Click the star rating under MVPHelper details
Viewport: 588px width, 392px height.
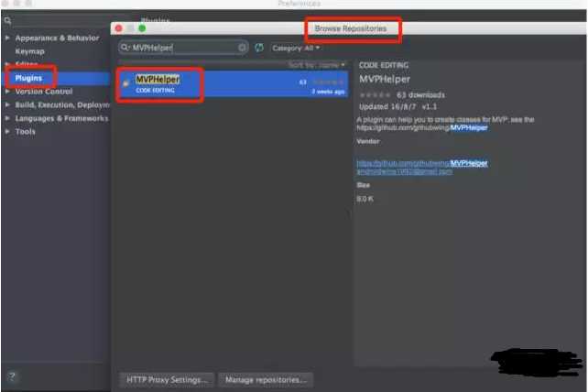(375, 95)
